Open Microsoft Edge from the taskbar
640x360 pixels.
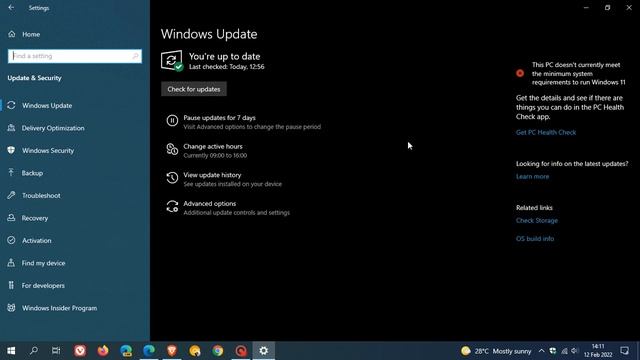tap(149, 351)
